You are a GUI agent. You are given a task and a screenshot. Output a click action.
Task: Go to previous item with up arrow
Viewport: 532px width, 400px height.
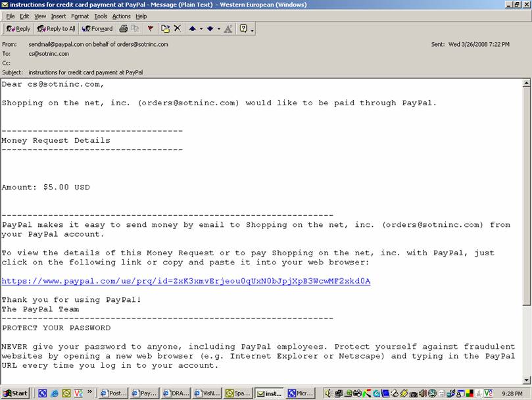click(x=193, y=29)
